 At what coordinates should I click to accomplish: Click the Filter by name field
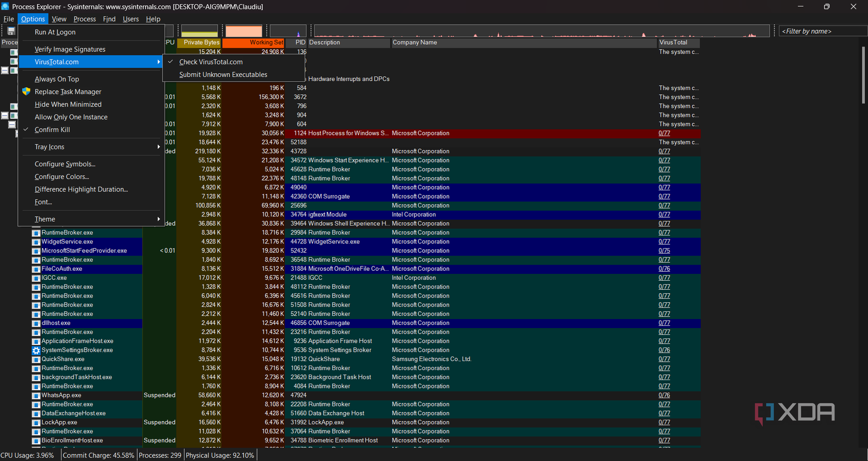tap(822, 31)
